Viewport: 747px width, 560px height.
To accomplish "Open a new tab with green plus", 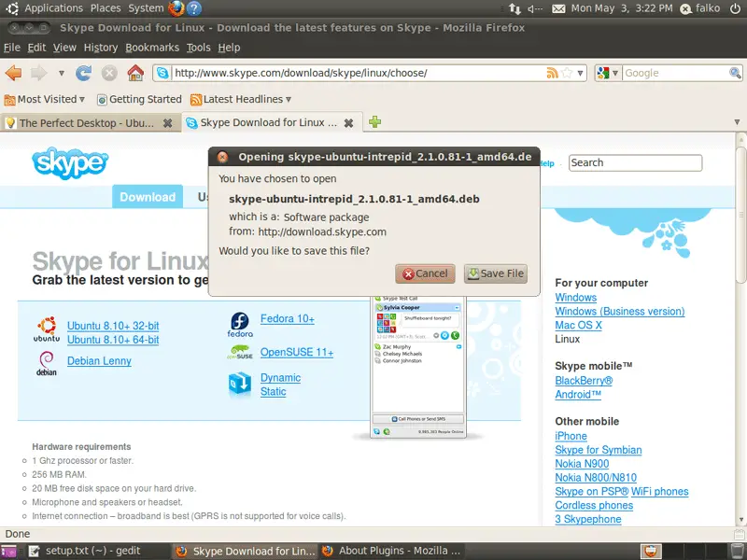I will pos(375,122).
